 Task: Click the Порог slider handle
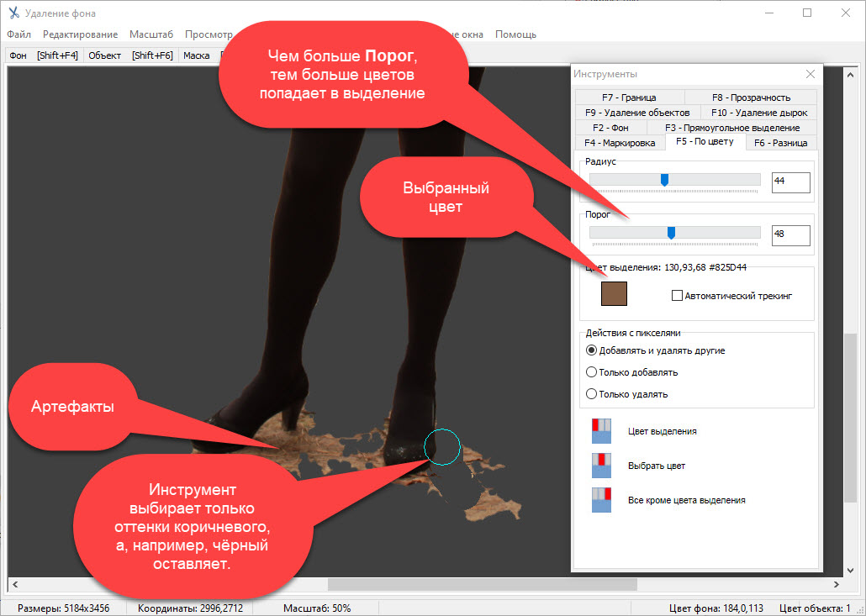tap(671, 233)
